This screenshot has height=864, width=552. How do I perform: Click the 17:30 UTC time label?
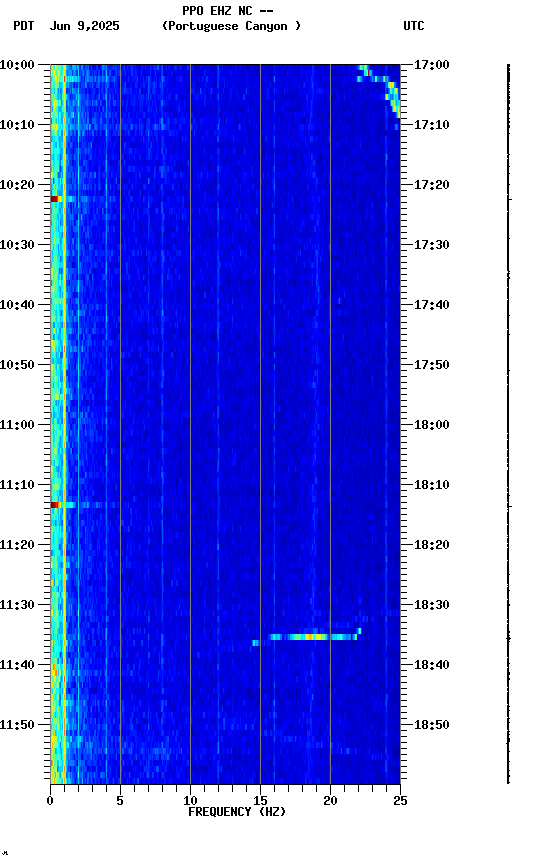pyautogui.click(x=432, y=245)
